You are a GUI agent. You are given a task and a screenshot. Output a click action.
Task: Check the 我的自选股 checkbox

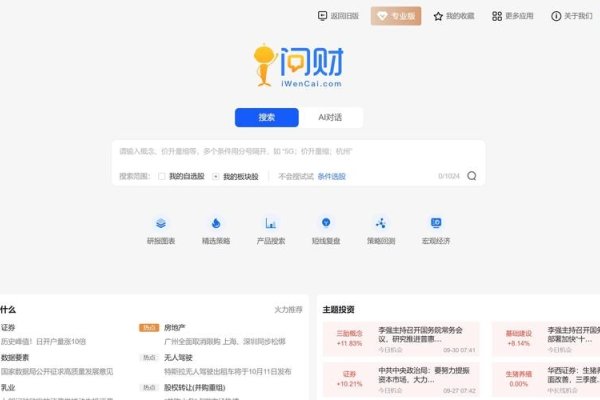tap(162, 176)
